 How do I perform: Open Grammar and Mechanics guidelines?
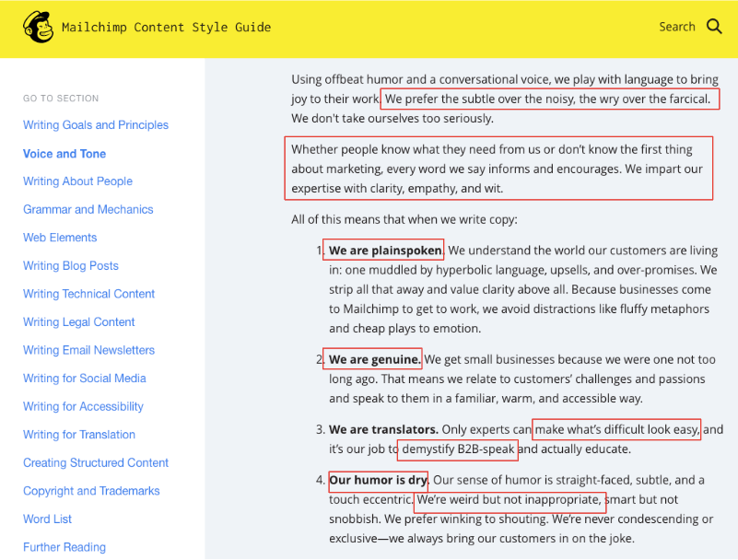88,209
